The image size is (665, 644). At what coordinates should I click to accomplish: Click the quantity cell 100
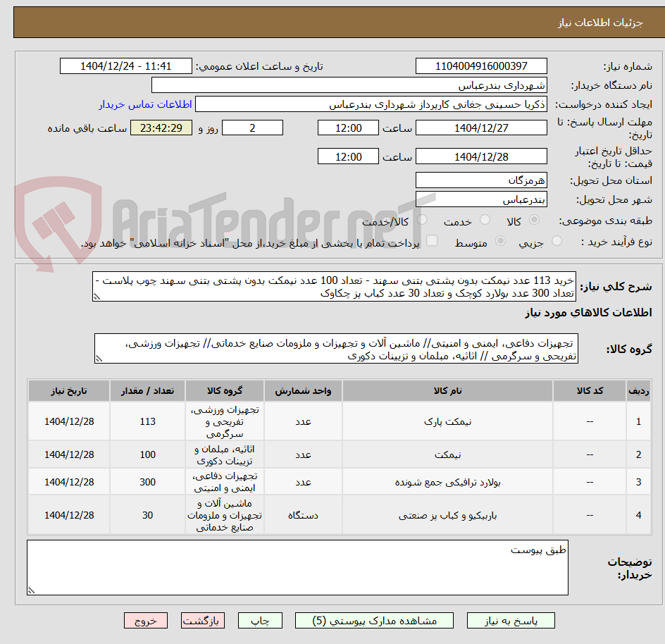click(148, 454)
